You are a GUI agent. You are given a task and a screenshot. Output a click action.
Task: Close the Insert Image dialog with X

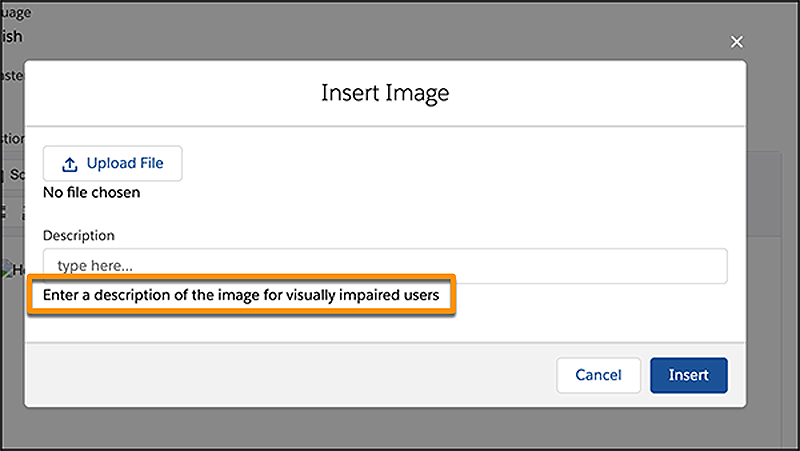tap(737, 42)
